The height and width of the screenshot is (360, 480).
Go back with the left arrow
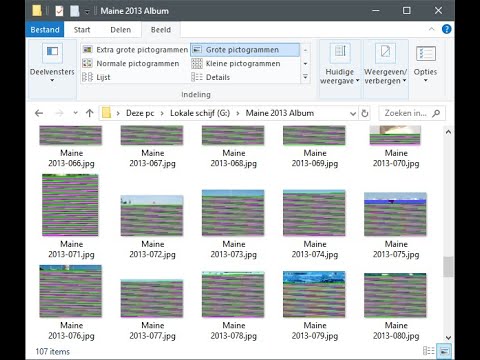39,113
